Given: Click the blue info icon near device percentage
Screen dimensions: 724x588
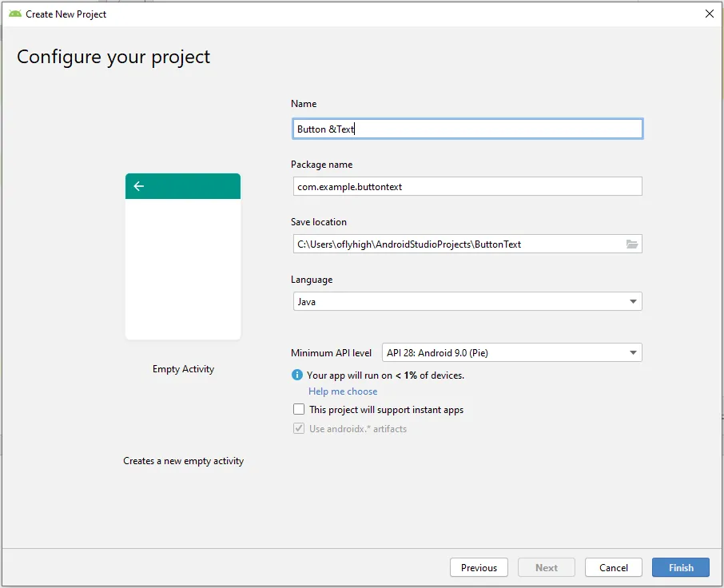Looking at the screenshot, I should point(297,375).
